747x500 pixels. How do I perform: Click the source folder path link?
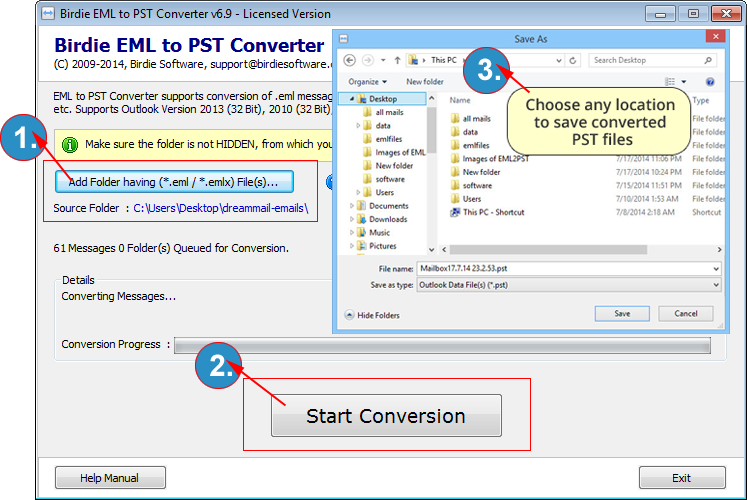click(221, 208)
